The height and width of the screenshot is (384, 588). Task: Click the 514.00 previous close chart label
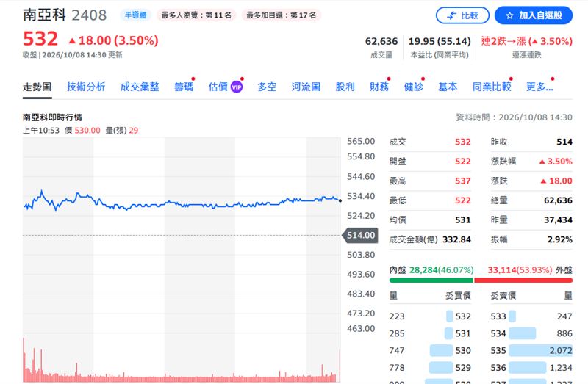tap(360, 235)
